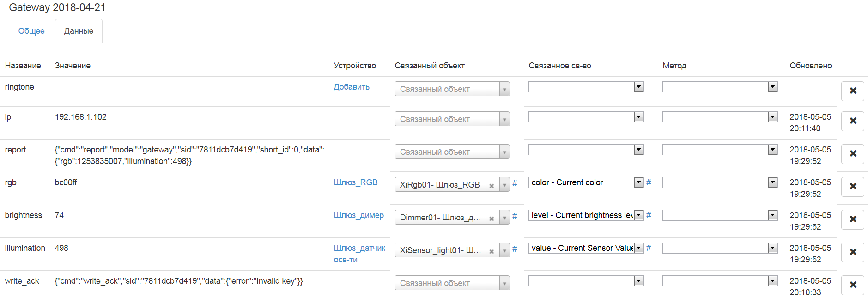Click the X delete button for rgb row
The image size is (868, 304).
click(x=852, y=187)
